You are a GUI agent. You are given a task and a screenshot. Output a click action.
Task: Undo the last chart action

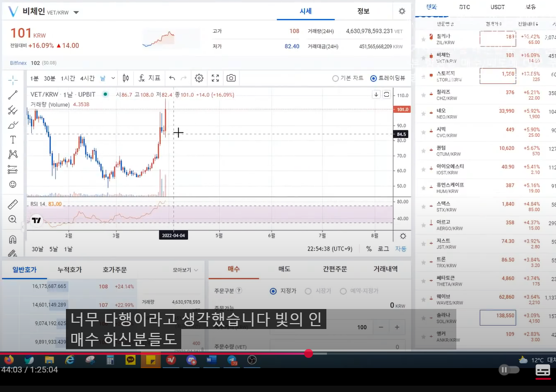[172, 78]
